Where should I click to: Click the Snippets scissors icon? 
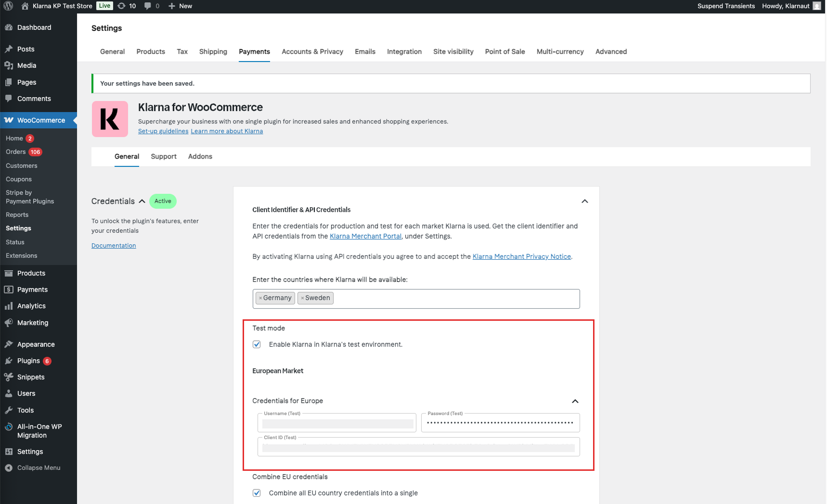point(9,377)
